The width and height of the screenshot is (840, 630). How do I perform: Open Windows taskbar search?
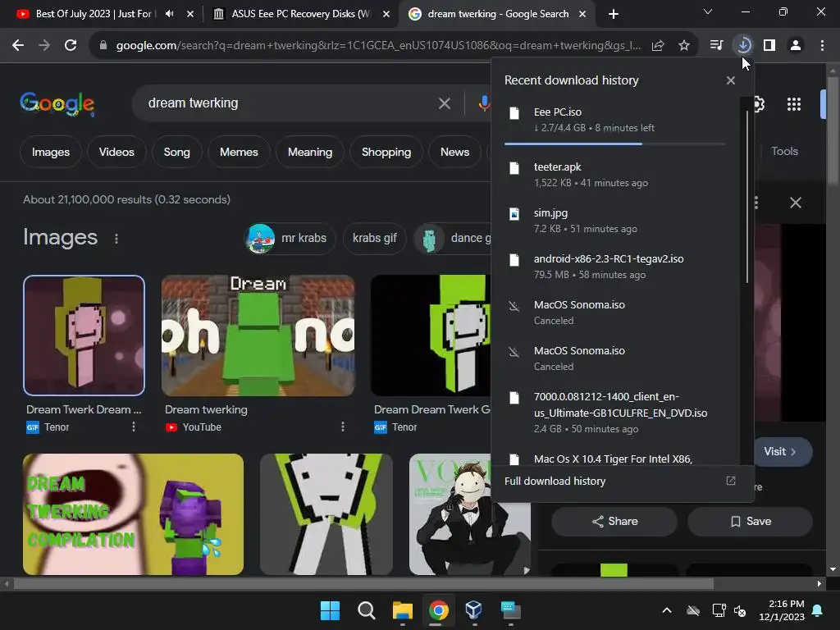pos(367,610)
